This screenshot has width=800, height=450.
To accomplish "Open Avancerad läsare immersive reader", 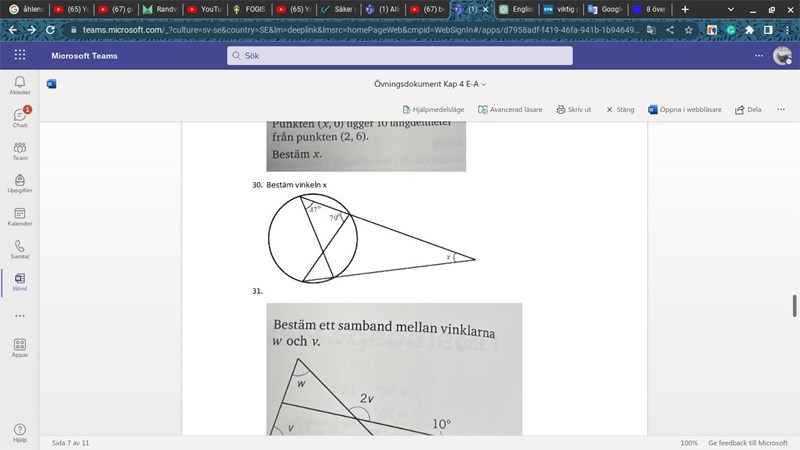I will pos(509,109).
